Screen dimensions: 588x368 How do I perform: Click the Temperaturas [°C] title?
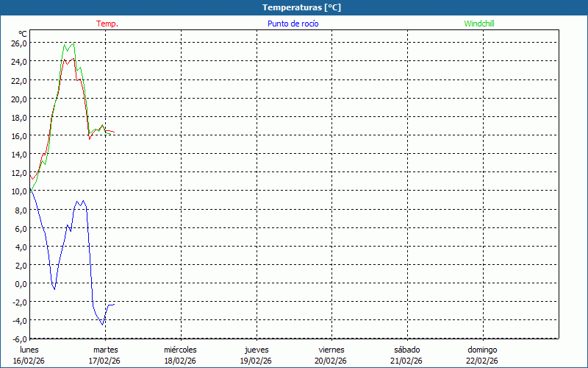coord(301,7)
